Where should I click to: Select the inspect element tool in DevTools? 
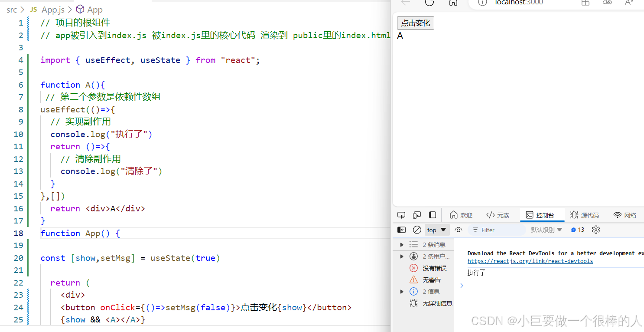401,215
